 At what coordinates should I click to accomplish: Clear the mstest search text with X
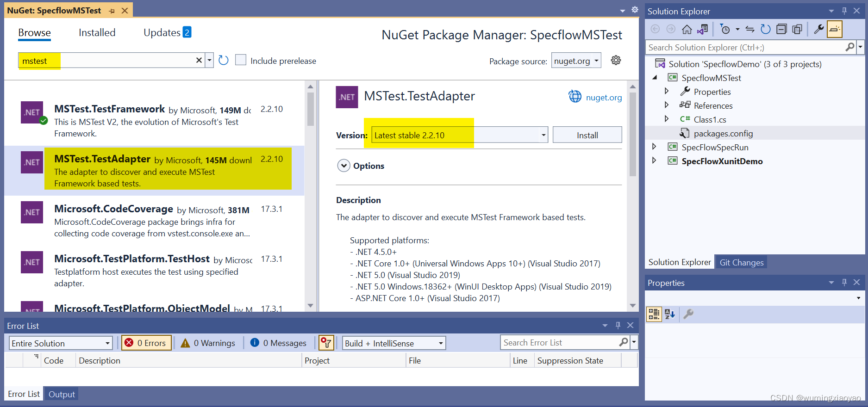coord(199,60)
